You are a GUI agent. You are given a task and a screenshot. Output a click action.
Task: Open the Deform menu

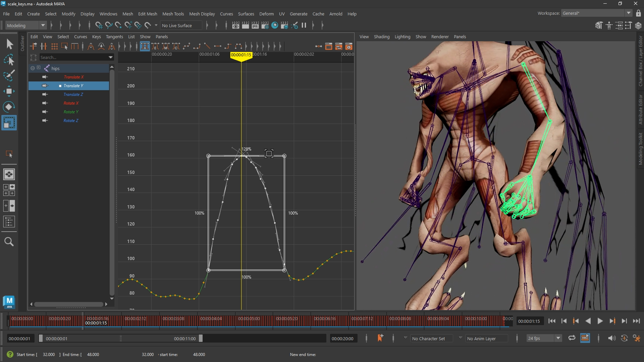(x=266, y=14)
